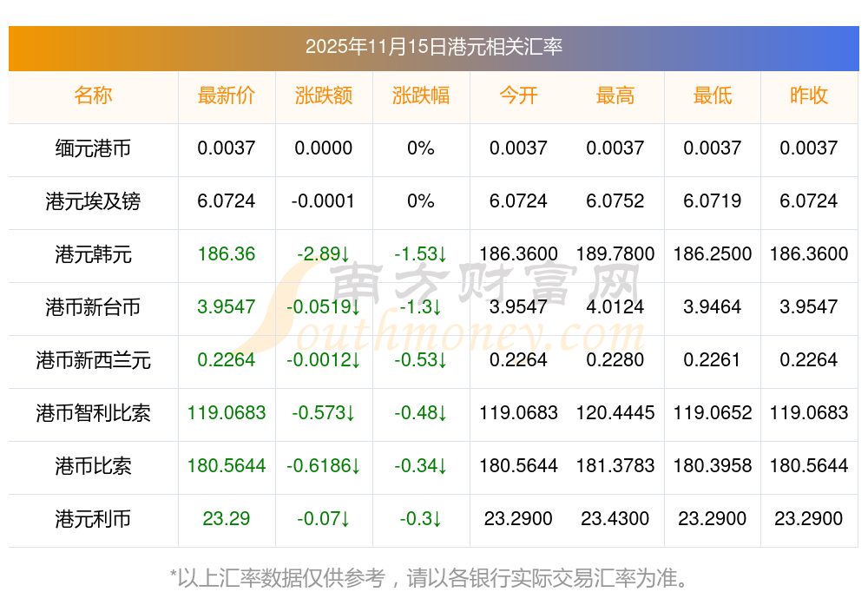Click the 2025年11月15日港元相关汇率 title banner
This screenshot has width=868, height=605.
pos(433,47)
